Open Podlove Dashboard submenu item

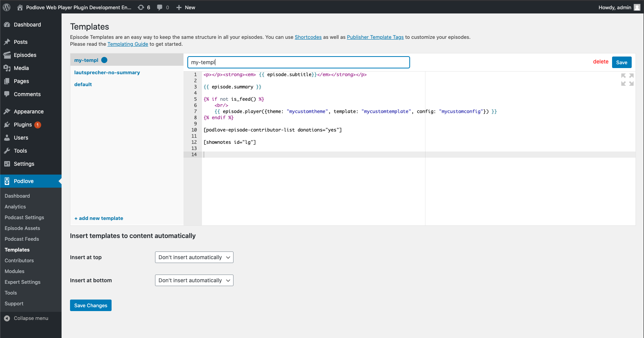click(17, 196)
